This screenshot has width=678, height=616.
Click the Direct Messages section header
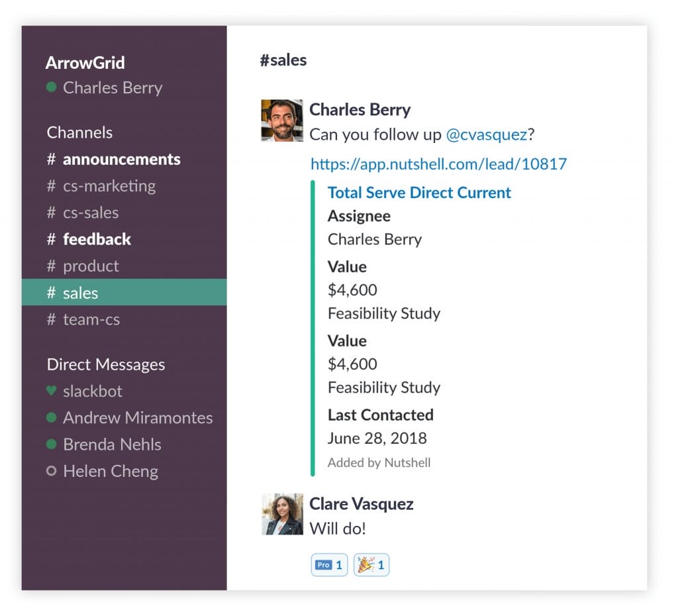click(106, 364)
